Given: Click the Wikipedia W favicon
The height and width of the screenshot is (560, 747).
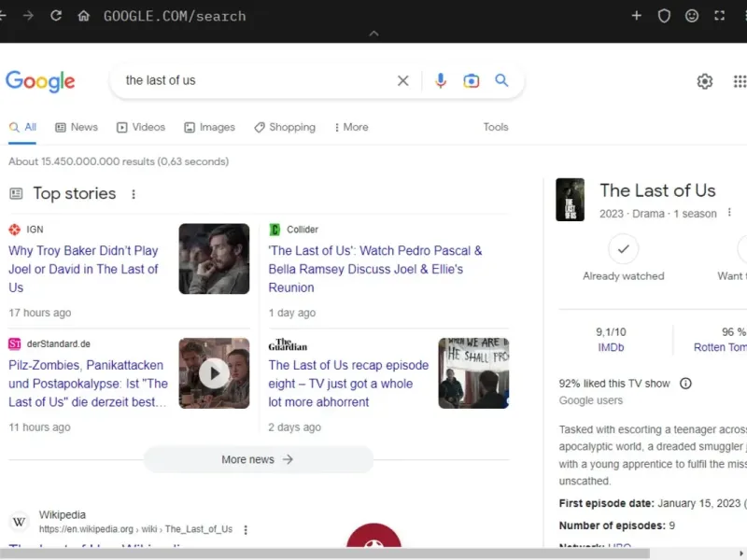Looking at the screenshot, I should pos(19,522).
